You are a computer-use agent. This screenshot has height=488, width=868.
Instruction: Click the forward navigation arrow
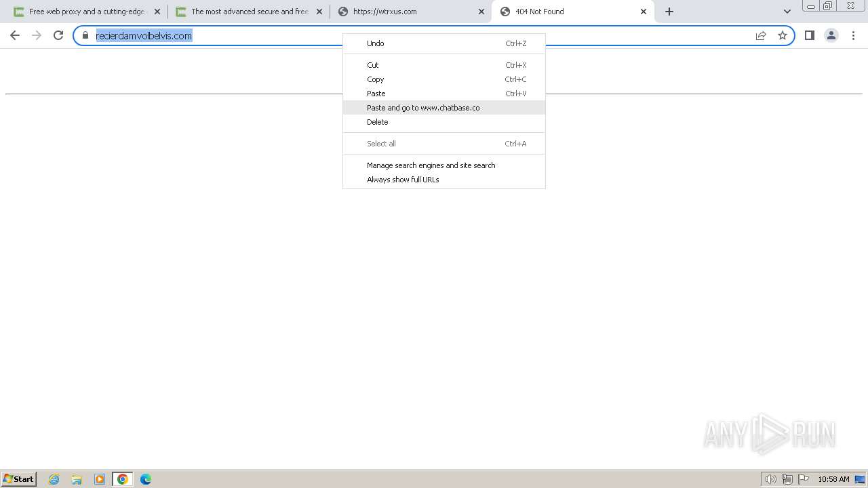pyautogui.click(x=37, y=35)
